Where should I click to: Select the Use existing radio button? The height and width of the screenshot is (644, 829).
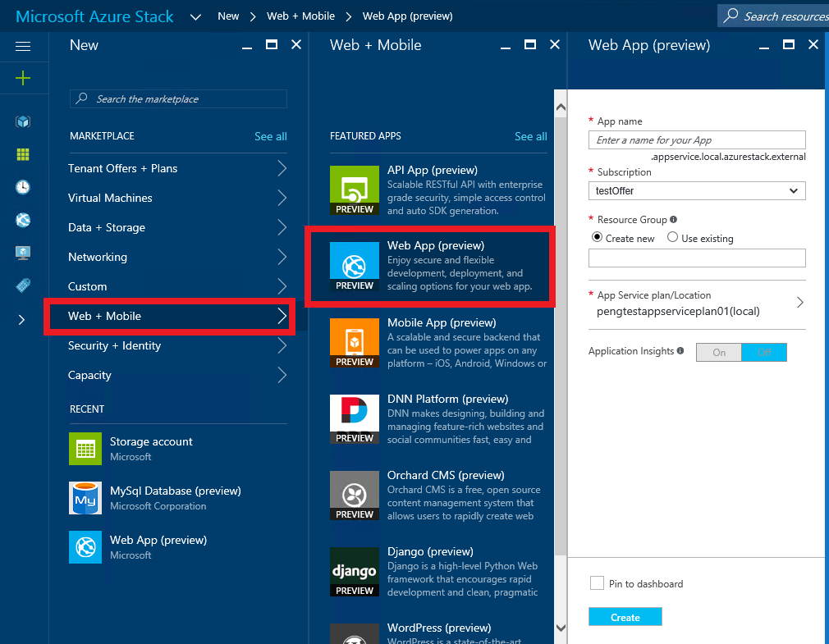[672, 237]
